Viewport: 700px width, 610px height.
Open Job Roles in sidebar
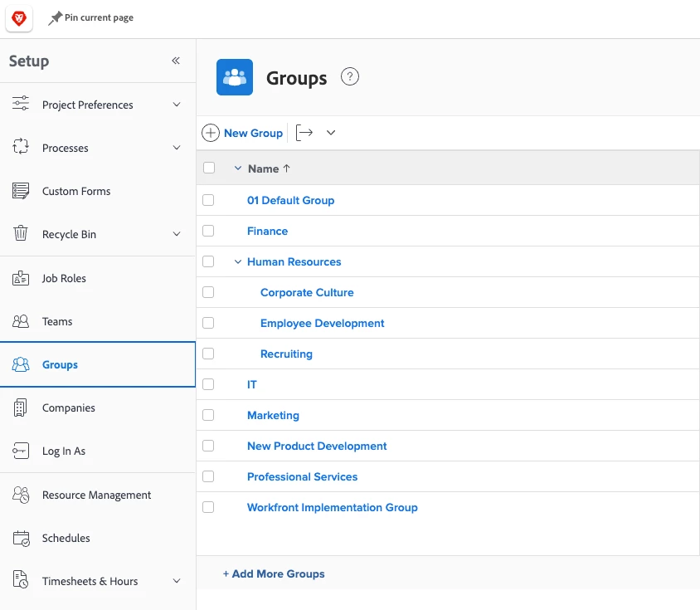coord(98,278)
